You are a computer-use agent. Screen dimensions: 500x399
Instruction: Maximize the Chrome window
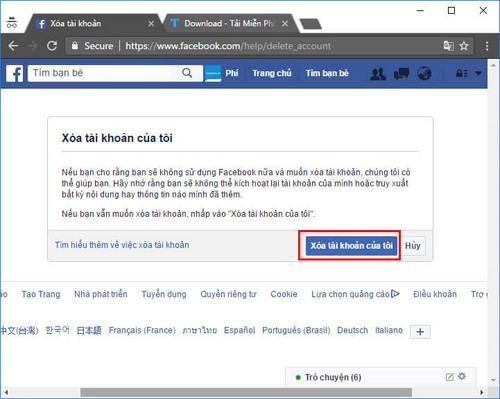[451, 11]
